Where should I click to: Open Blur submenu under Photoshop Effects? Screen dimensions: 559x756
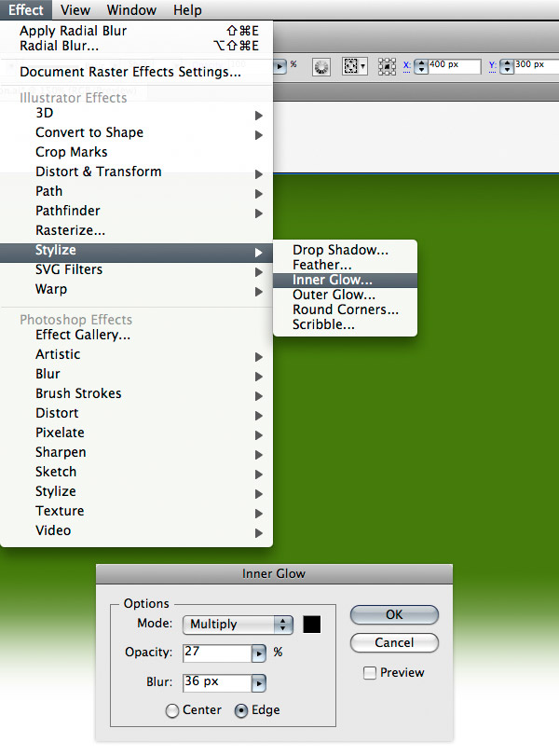tap(136, 374)
